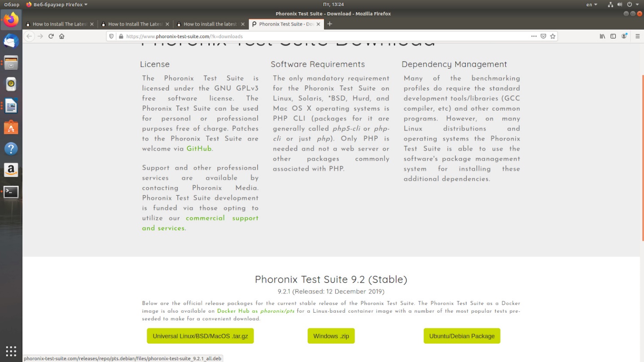Open tracking protection shield icon

[112, 36]
